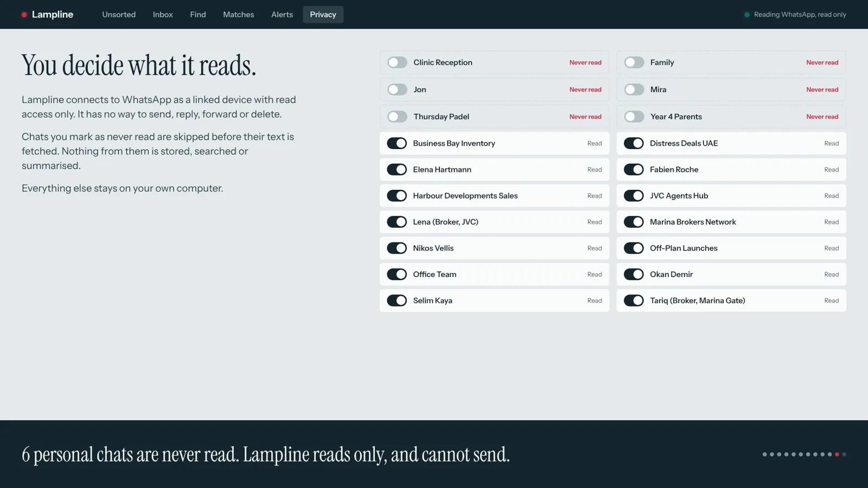This screenshot has height=488, width=868.
Task: Turn off the Office Team toggle
Action: click(397, 274)
